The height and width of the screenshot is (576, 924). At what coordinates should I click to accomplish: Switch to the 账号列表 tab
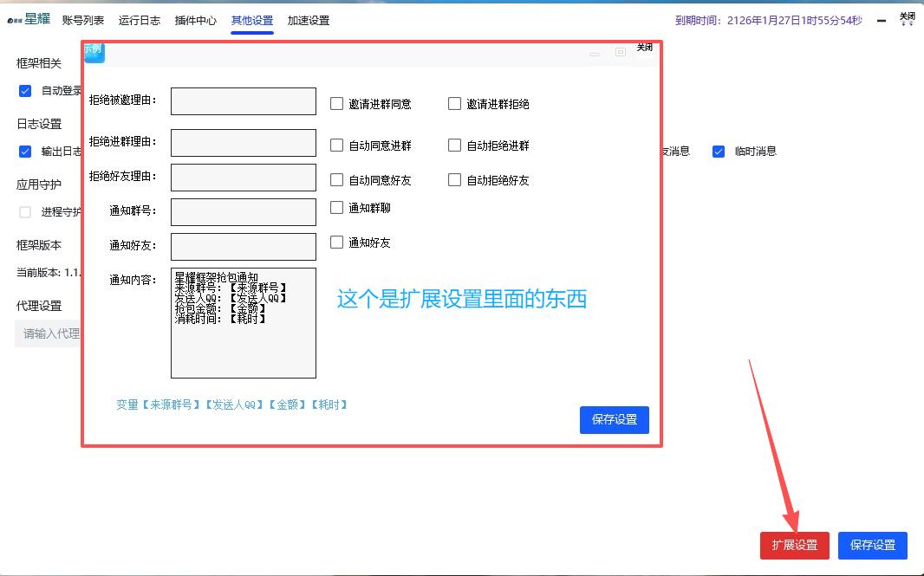coord(83,19)
